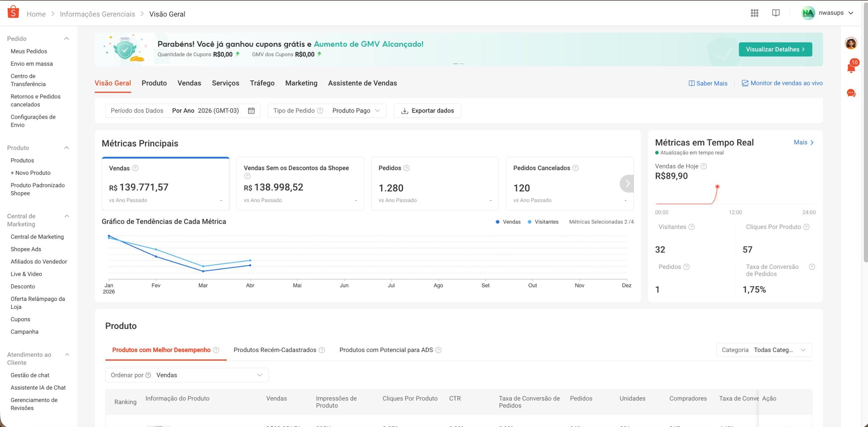
Task: Open the Tipo de Pedido Produto Pago dropdown
Action: 327,111
